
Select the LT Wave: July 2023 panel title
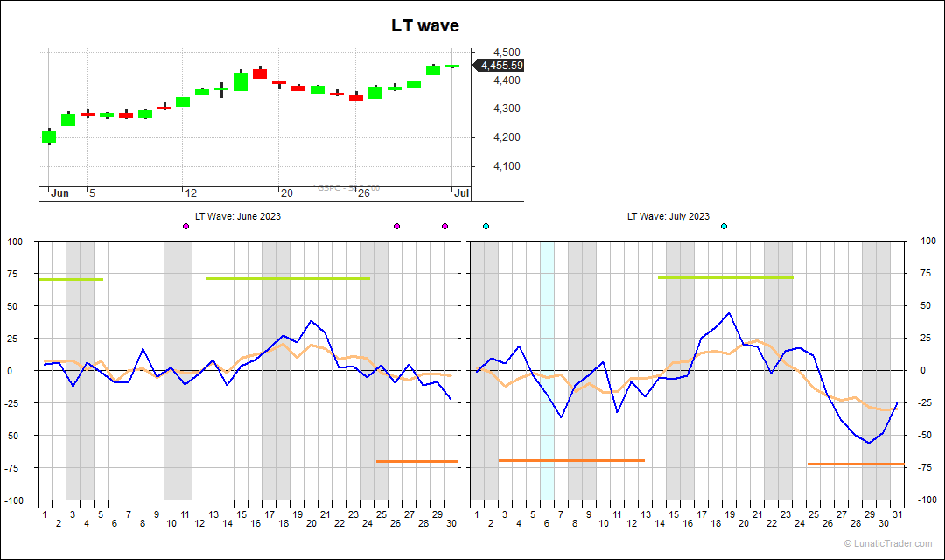[x=668, y=216]
